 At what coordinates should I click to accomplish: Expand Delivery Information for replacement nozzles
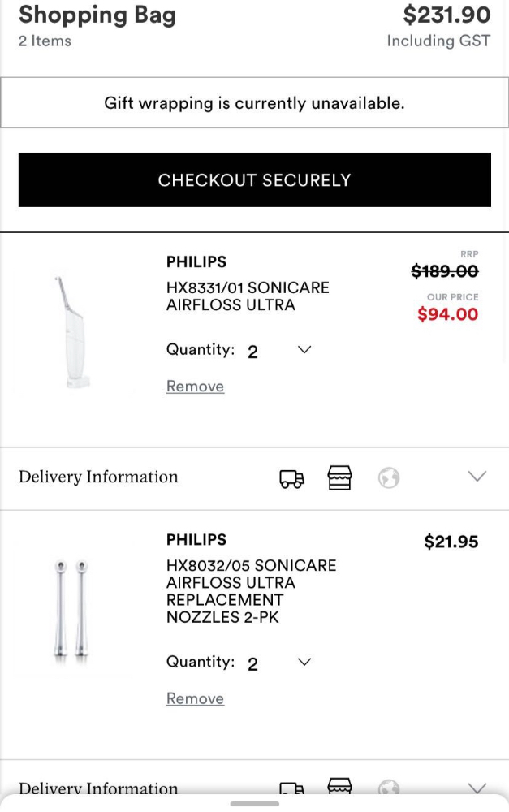point(477,788)
